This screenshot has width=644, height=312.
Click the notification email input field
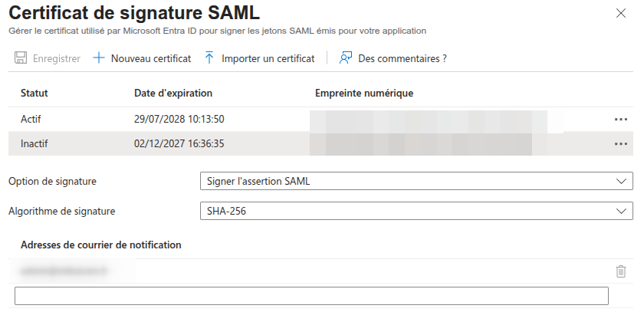coord(311,296)
